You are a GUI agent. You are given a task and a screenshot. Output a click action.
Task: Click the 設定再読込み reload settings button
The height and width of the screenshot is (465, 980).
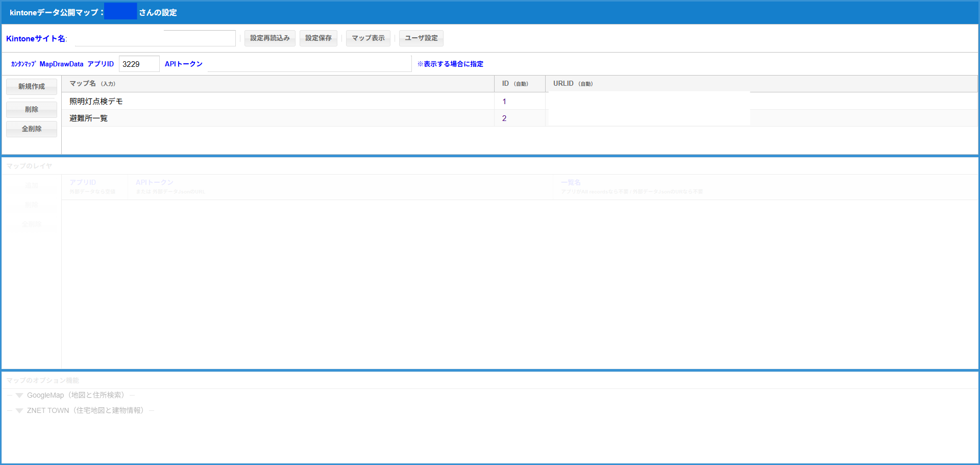269,38
